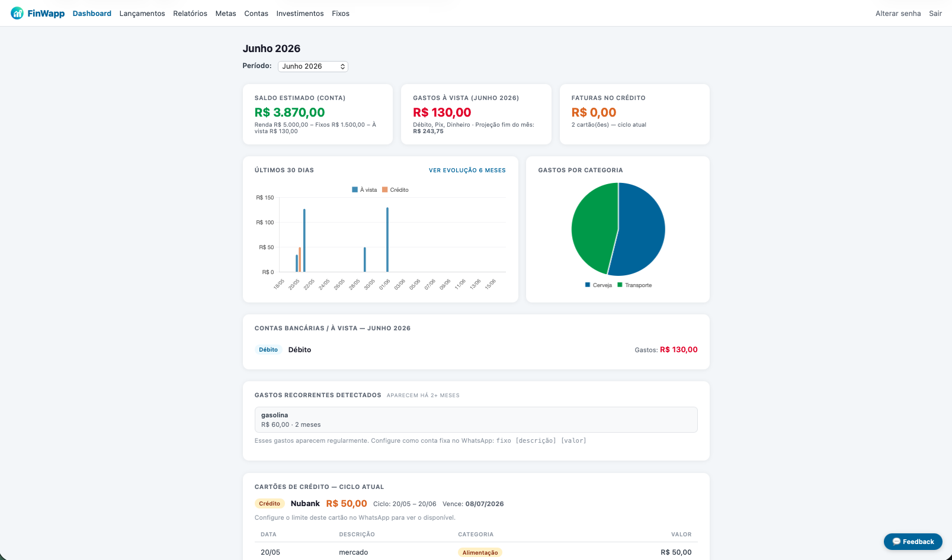The width and height of the screenshot is (952, 560).
Task: Click Ver evolução 6 meses link
Action: point(467,170)
